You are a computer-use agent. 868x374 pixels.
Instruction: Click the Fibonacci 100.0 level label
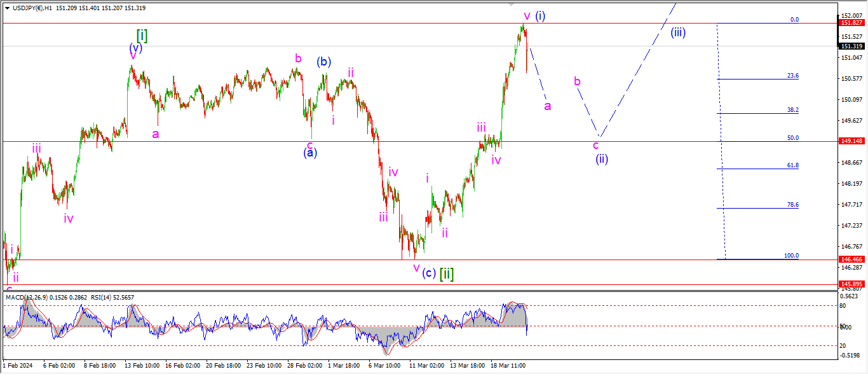tap(791, 256)
